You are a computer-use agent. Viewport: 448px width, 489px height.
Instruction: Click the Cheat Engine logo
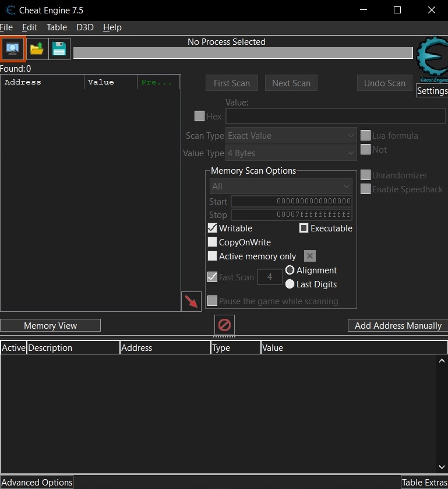click(x=433, y=59)
